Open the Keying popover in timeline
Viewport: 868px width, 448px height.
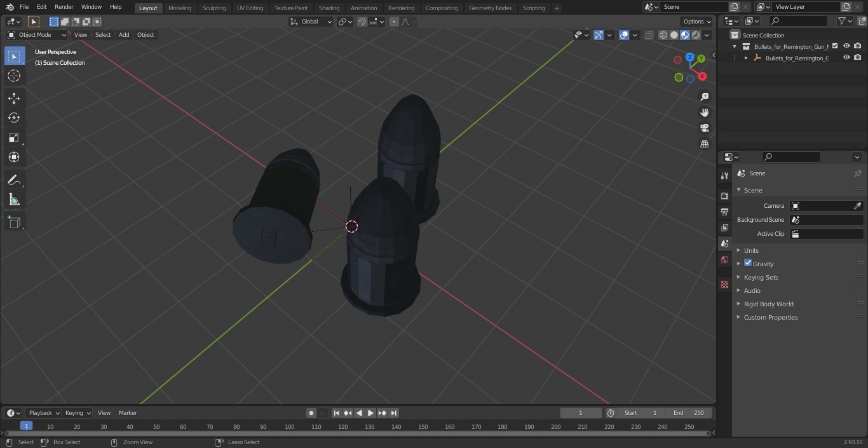pos(78,413)
